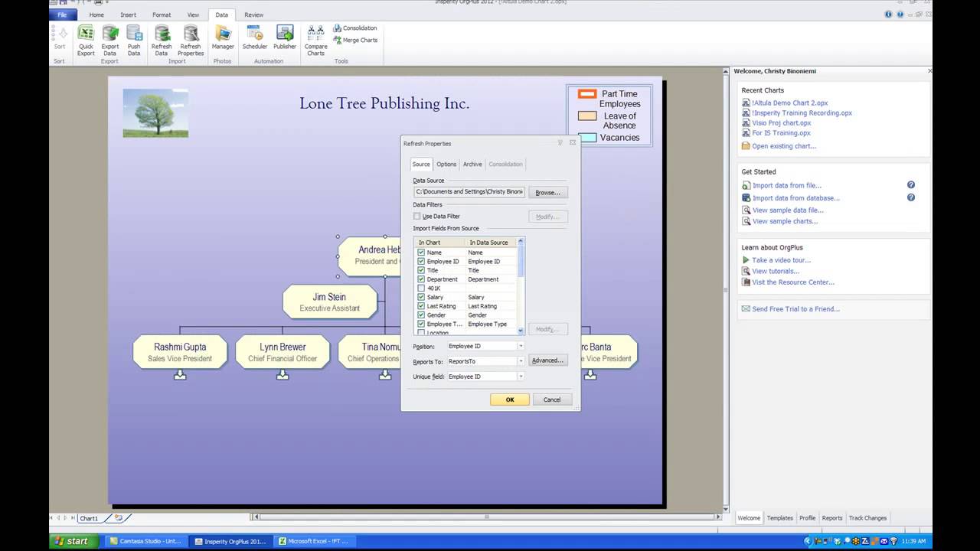980x551 pixels.
Task: Open Export Data in the ribbon
Action: [x=110, y=41]
